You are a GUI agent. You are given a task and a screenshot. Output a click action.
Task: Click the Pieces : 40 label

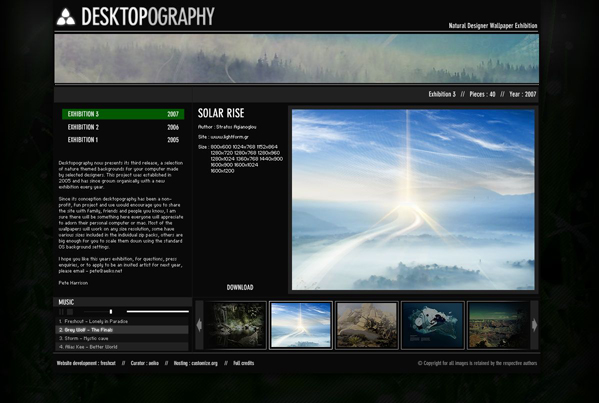pyautogui.click(x=482, y=94)
